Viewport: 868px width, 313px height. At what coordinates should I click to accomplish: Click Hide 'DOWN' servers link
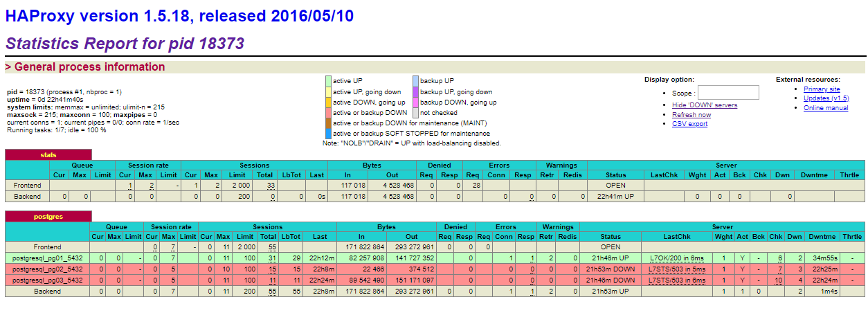[x=705, y=105]
